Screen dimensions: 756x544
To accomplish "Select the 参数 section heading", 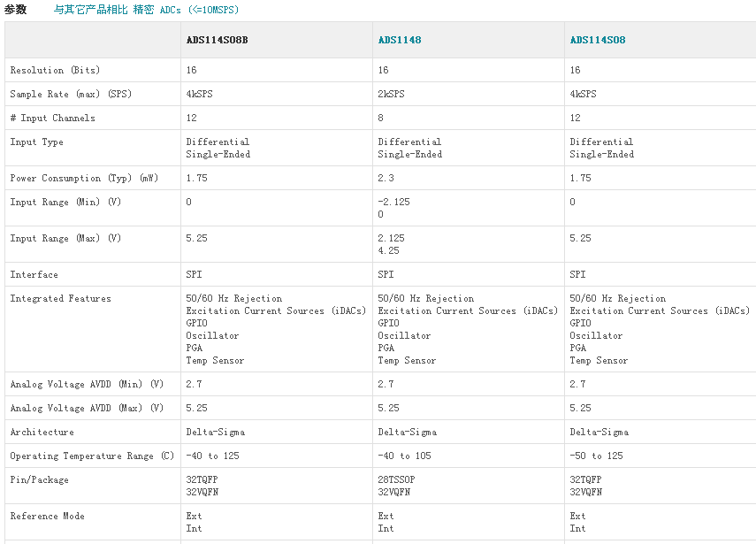I will coord(15,10).
